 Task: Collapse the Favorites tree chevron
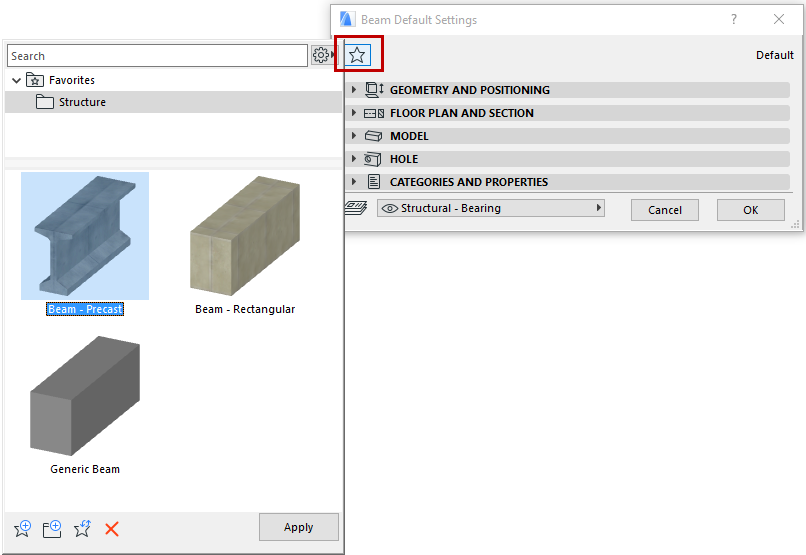(x=16, y=80)
